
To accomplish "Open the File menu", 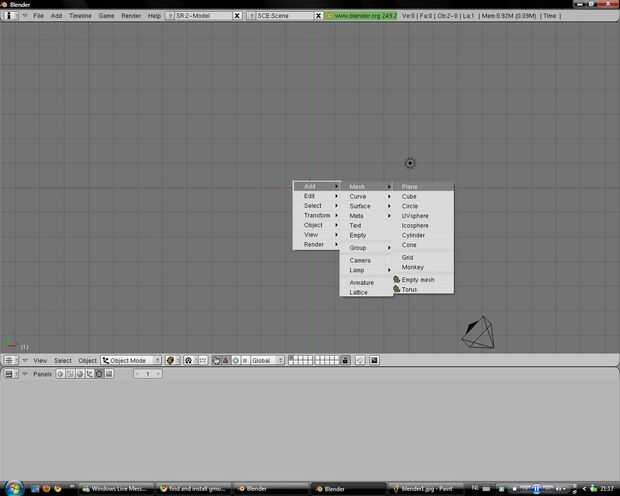I will point(38,16).
